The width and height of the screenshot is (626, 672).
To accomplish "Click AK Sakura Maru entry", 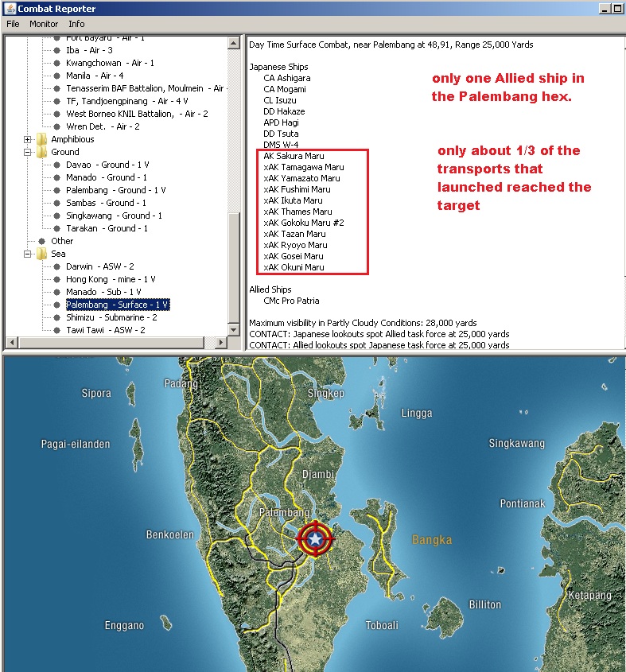I will pyautogui.click(x=294, y=156).
